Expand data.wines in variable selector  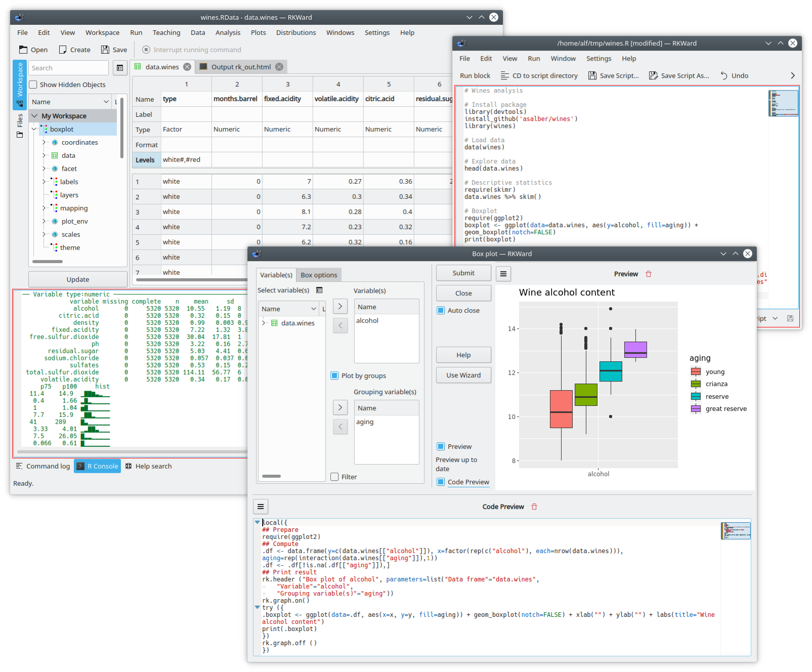pos(264,323)
